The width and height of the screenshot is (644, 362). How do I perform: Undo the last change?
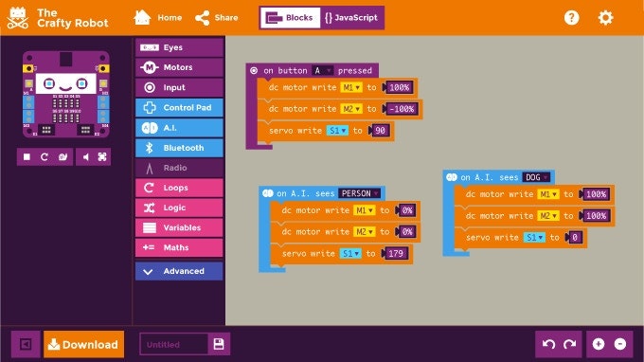[548, 344]
